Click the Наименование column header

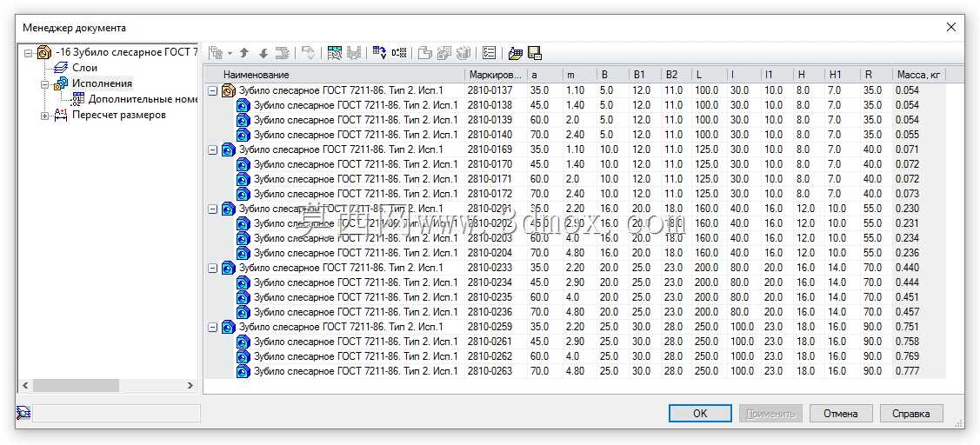[x=335, y=75]
